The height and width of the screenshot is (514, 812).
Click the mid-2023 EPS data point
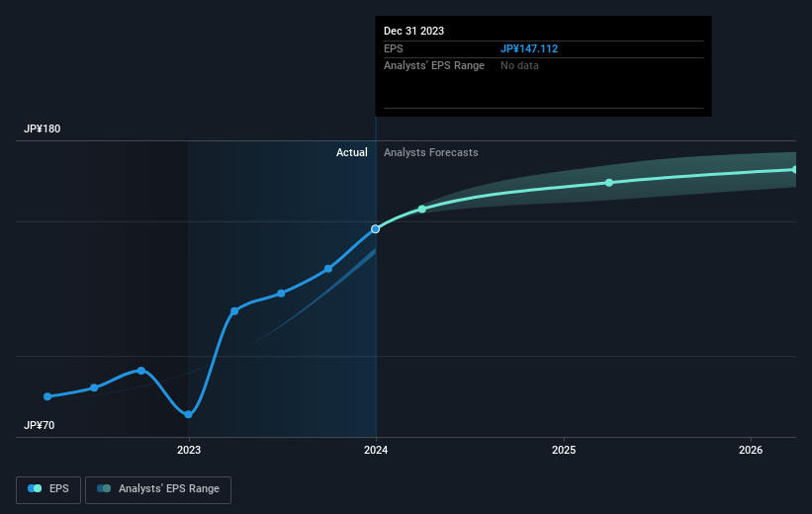click(x=281, y=294)
